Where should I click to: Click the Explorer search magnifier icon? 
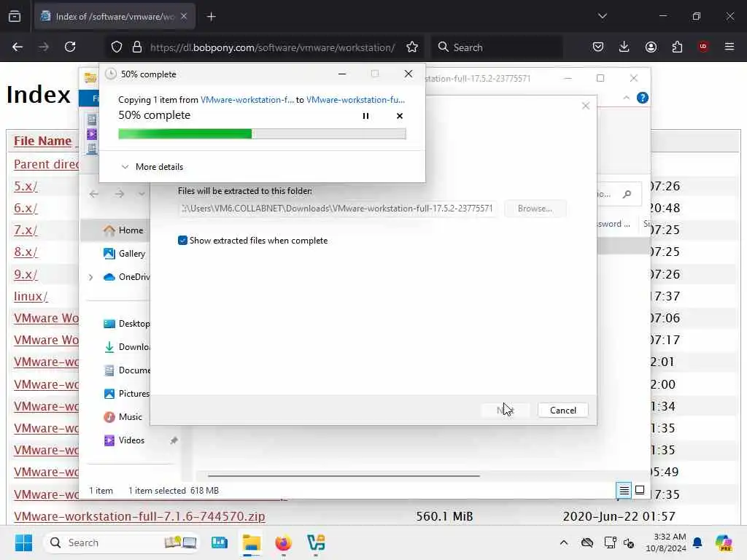(x=627, y=194)
